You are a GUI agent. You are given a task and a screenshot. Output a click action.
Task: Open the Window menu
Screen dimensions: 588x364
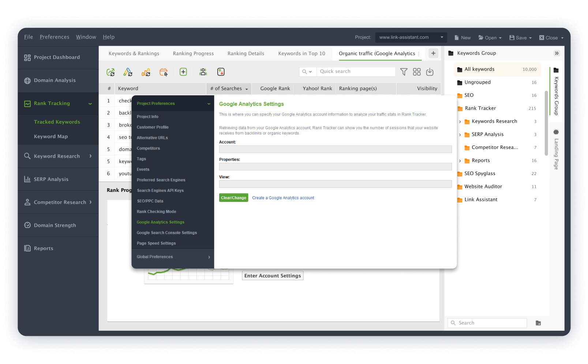pyautogui.click(x=86, y=37)
